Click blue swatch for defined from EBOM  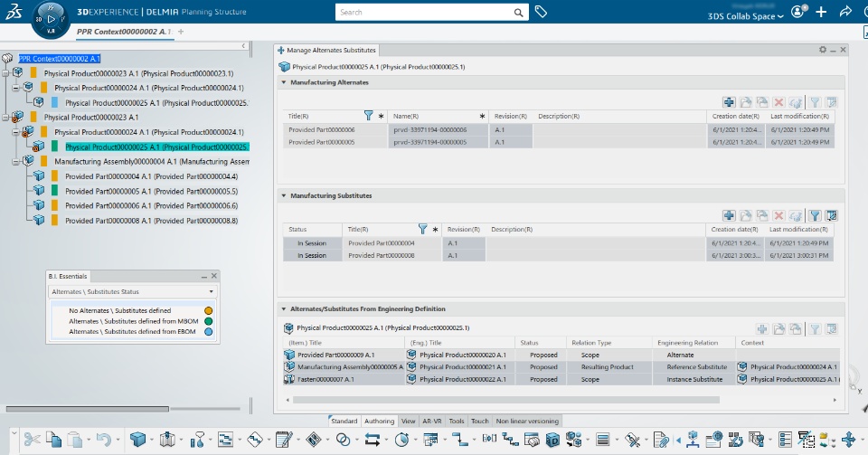pyautogui.click(x=209, y=332)
